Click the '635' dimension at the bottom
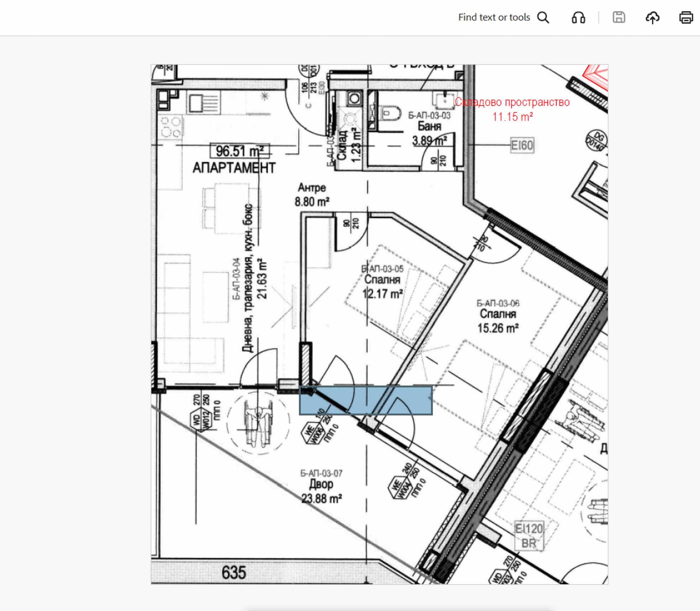This screenshot has height=611, width=700. pos(234,572)
